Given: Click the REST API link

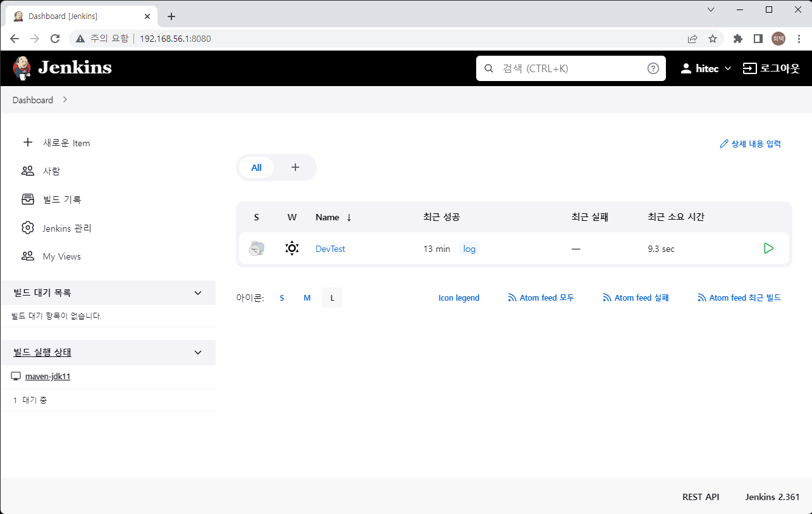Looking at the screenshot, I should click(x=701, y=497).
